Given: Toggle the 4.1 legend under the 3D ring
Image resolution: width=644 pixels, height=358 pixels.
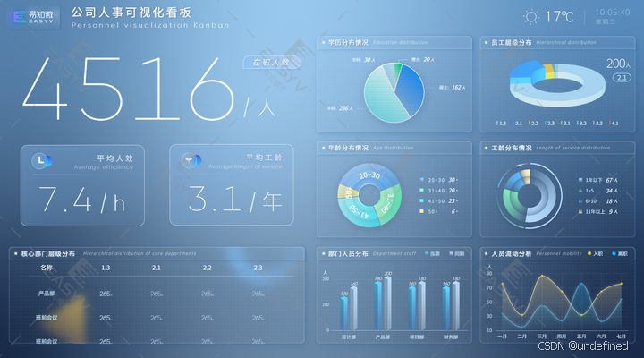Looking at the screenshot, I should point(614,123).
